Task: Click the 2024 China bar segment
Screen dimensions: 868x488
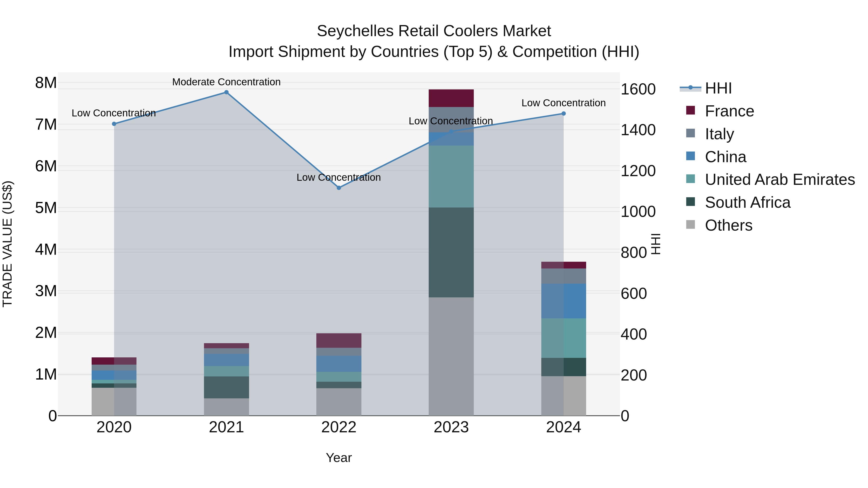Action: coord(564,301)
